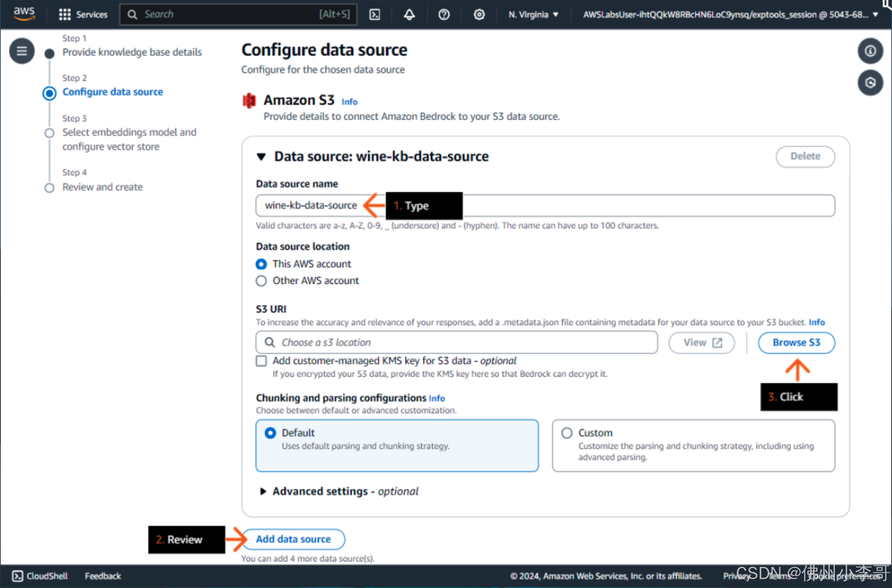Select Other AWS account radio button
892x588 pixels.
[261, 280]
